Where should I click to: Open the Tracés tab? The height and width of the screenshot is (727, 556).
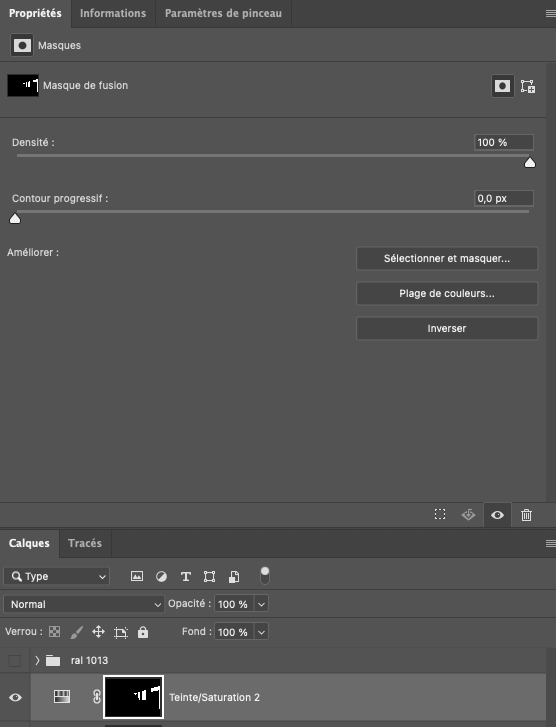pyautogui.click(x=85, y=543)
